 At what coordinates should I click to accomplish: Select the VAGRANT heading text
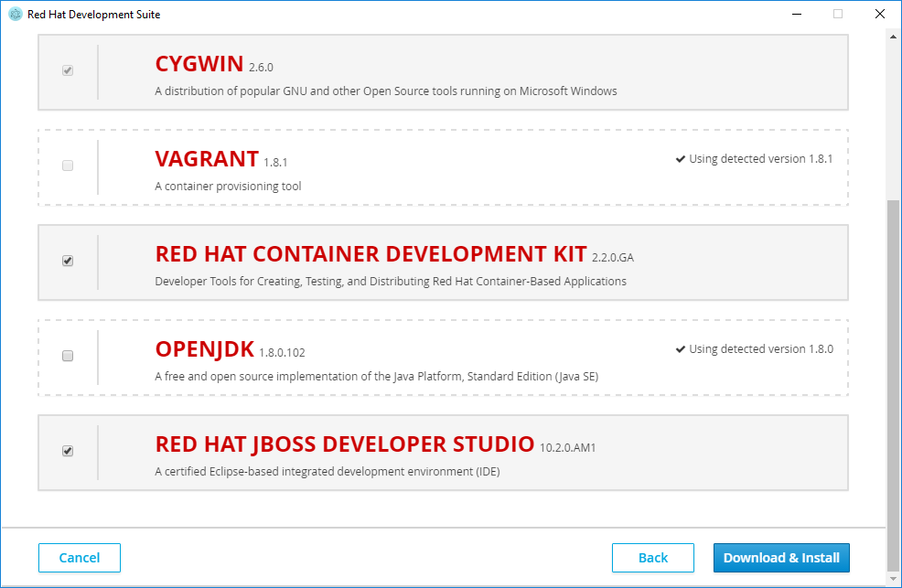[x=207, y=159]
